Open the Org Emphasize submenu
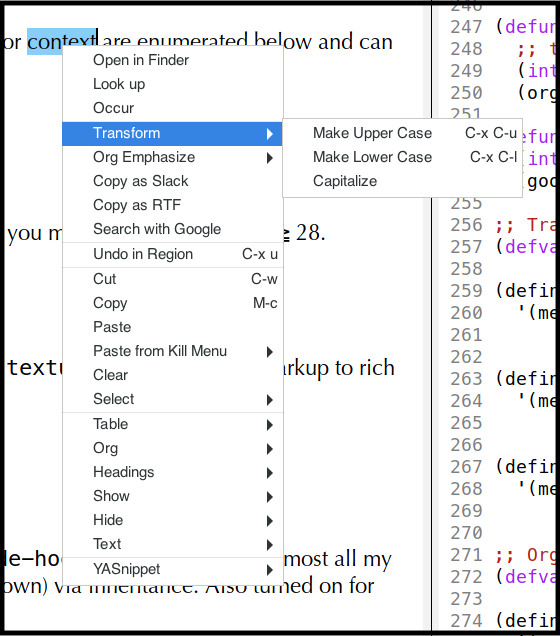The image size is (560, 636). [x=172, y=157]
